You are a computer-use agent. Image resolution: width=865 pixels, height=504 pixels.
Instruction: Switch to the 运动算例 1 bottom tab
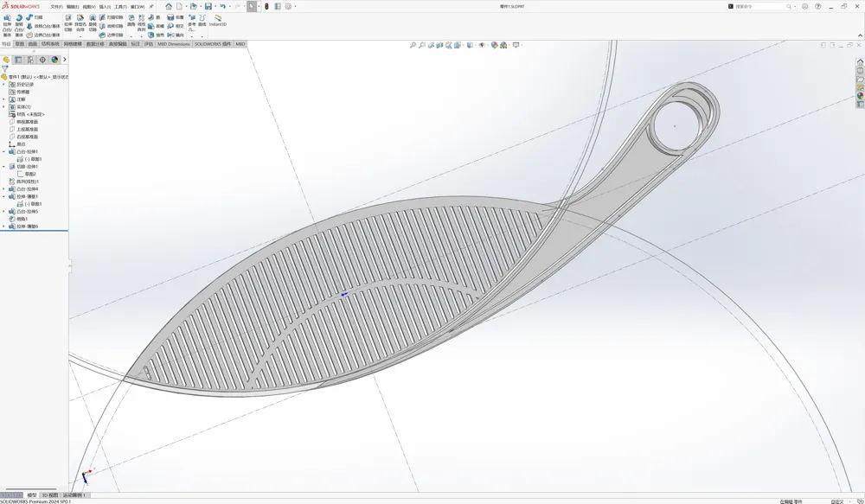[74, 495]
